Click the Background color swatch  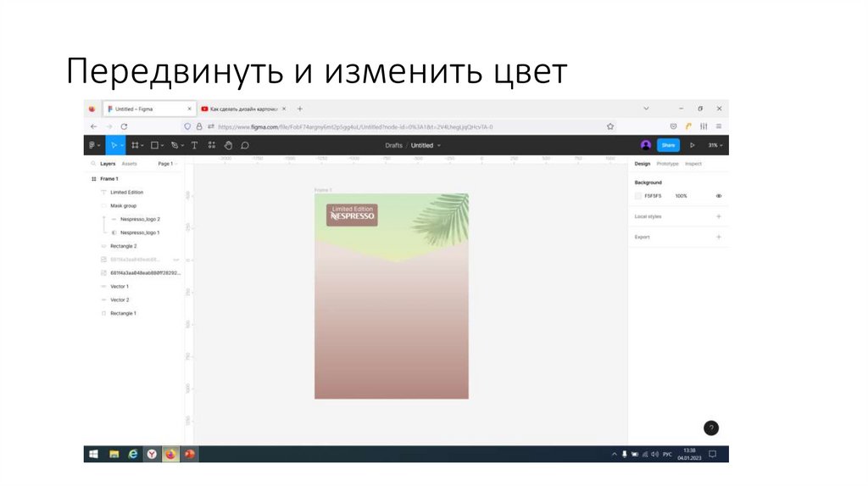[637, 196]
